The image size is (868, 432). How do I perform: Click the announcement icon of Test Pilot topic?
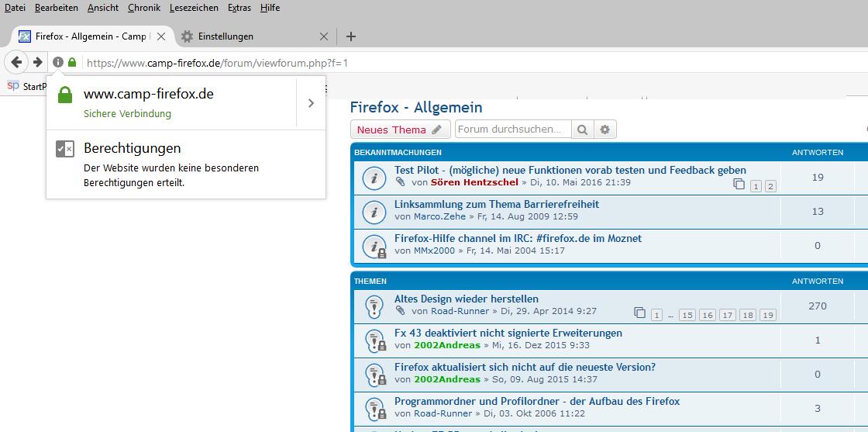374,178
